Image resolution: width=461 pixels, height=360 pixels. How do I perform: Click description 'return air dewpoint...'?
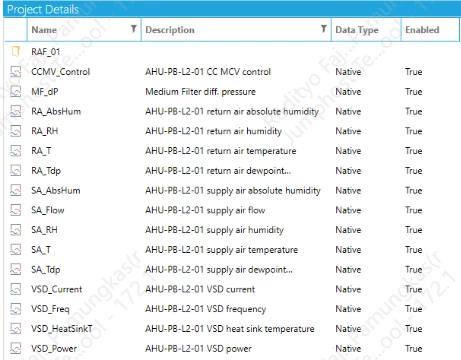(x=249, y=171)
